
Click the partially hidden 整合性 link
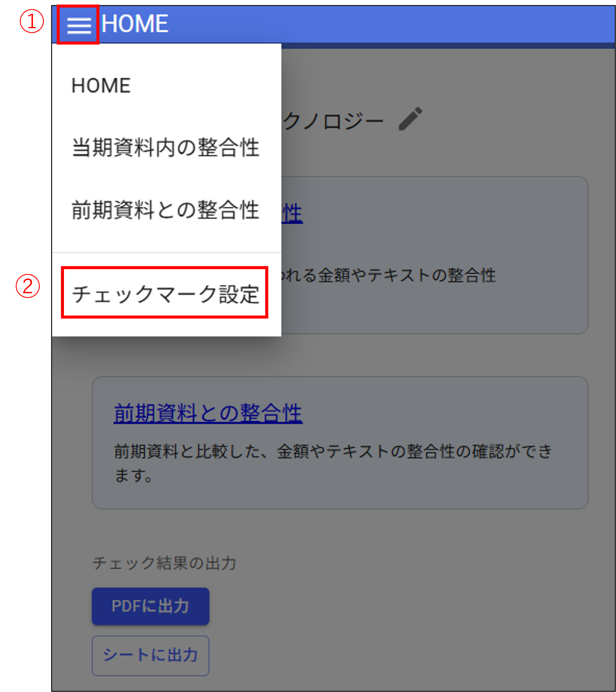tap(292, 213)
